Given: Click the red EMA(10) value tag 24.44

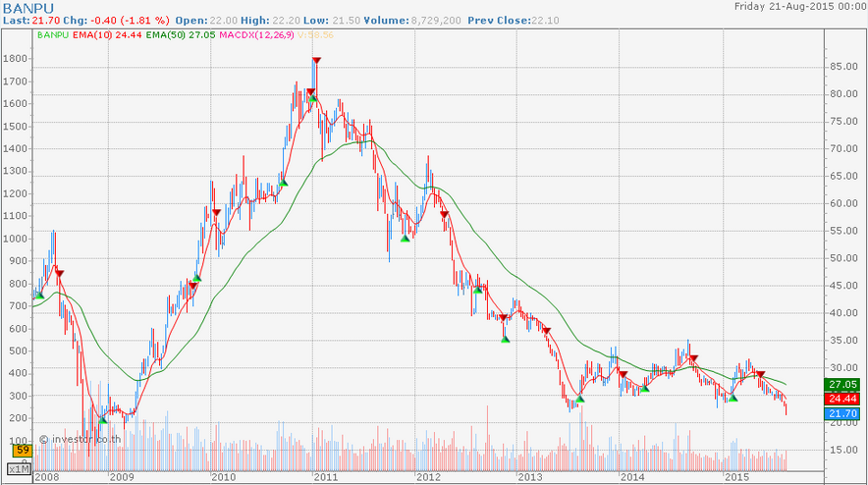Looking at the screenshot, I should [x=842, y=399].
